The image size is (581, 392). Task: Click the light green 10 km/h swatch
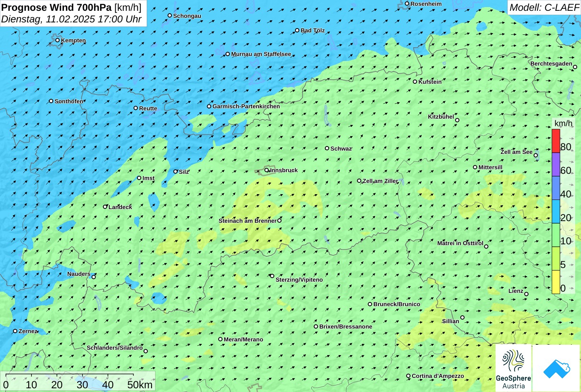tap(556, 235)
